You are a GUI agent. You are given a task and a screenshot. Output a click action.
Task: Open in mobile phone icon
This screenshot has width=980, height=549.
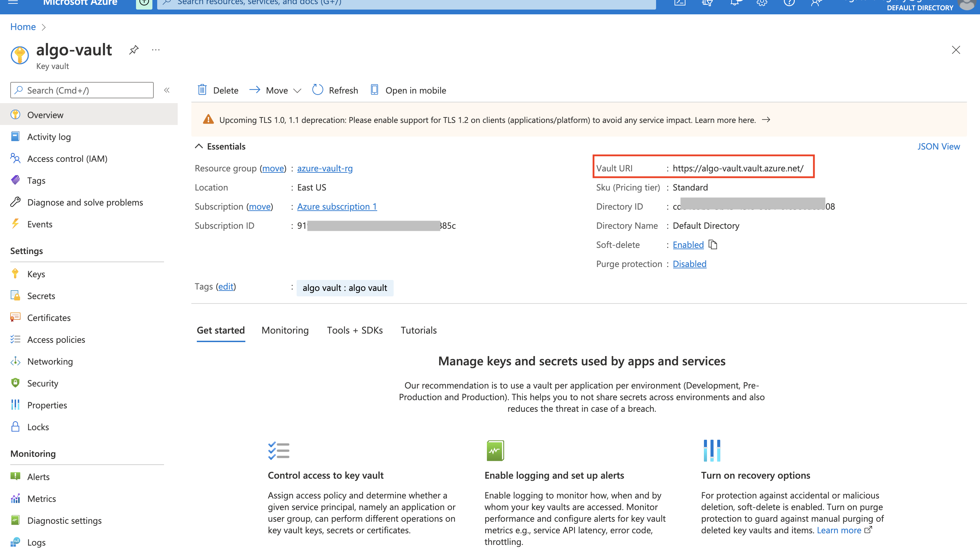pyautogui.click(x=375, y=90)
